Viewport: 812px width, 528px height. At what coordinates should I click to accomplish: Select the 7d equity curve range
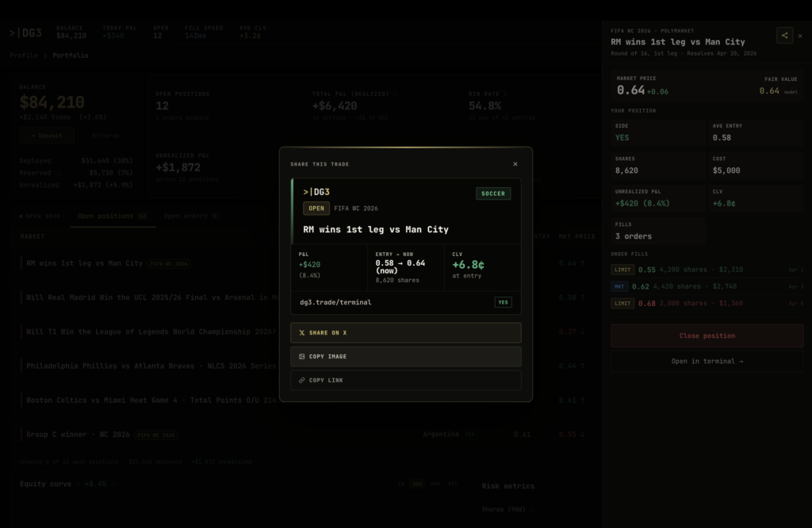[400, 484]
